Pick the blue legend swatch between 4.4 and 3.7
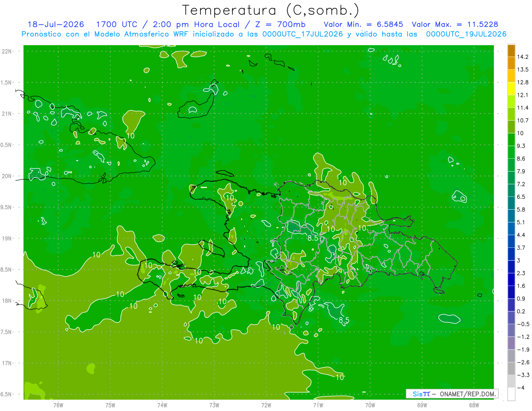Screen dimensions: 532x411 (x=511, y=241)
